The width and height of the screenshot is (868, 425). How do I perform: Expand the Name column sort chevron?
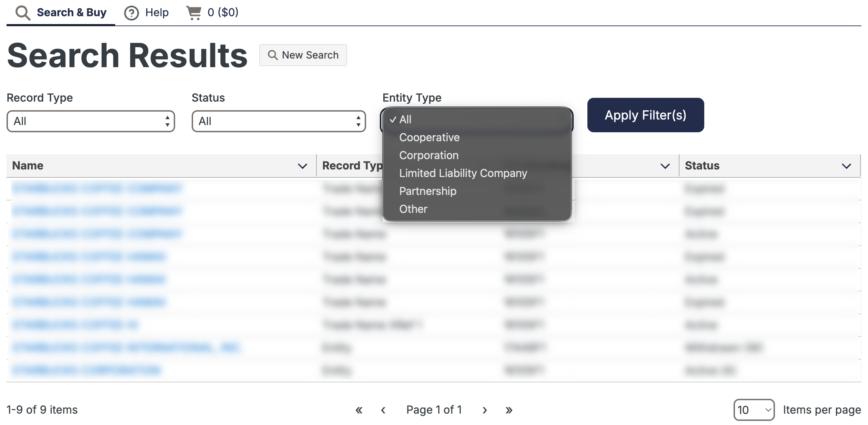pyautogui.click(x=302, y=166)
